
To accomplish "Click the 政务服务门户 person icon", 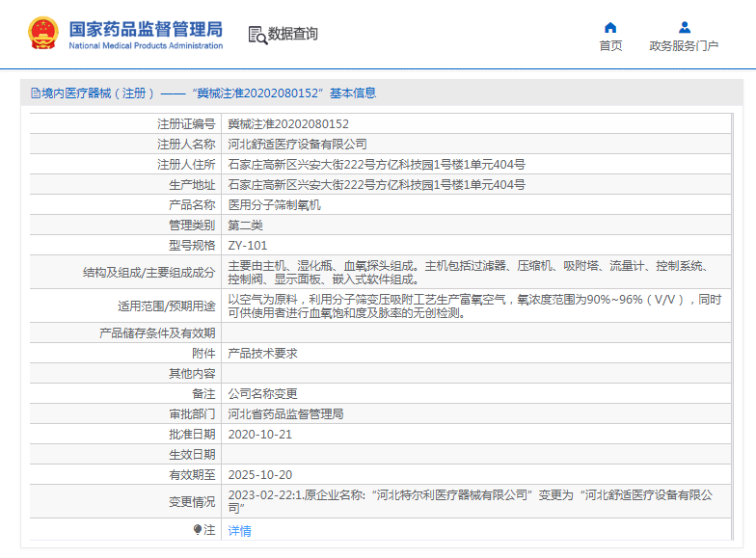I will point(685,27).
